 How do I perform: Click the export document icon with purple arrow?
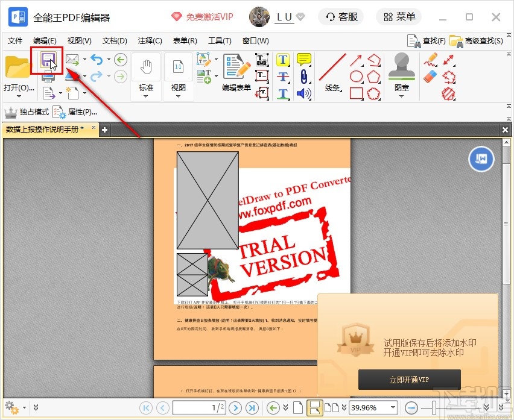[48, 93]
